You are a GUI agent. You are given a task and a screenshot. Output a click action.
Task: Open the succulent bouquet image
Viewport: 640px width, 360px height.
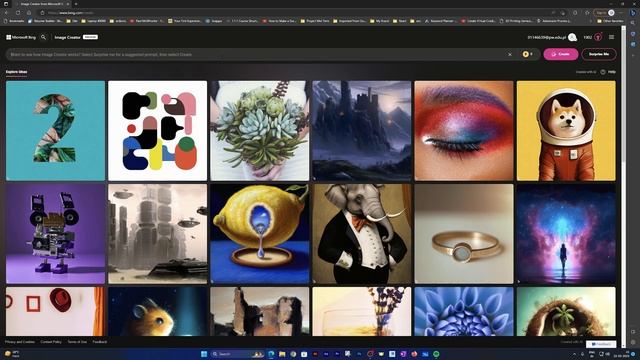coord(260,131)
